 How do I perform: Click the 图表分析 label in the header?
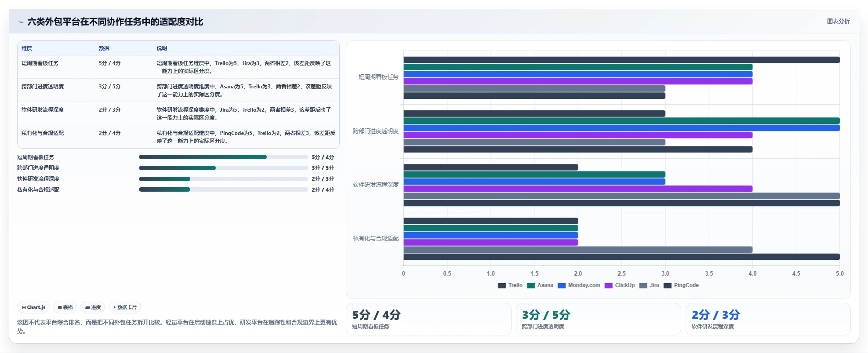pyautogui.click(x=838, y=21)
